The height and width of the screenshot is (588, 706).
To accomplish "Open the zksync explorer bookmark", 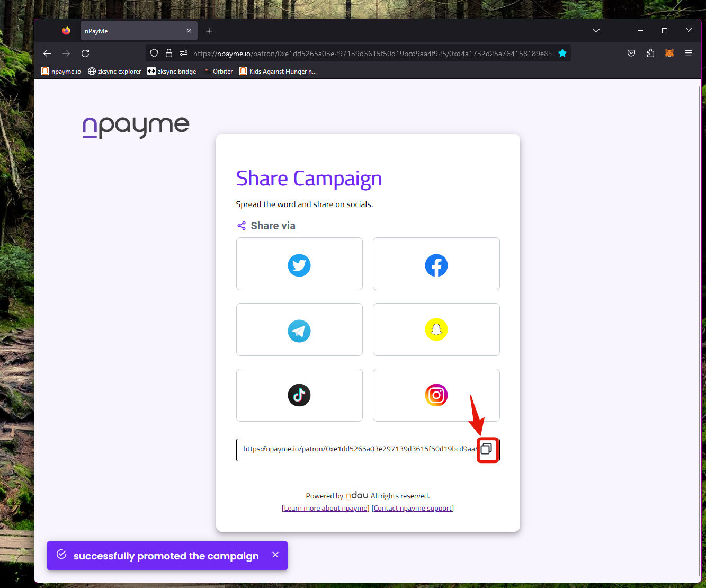I will 115,71.
